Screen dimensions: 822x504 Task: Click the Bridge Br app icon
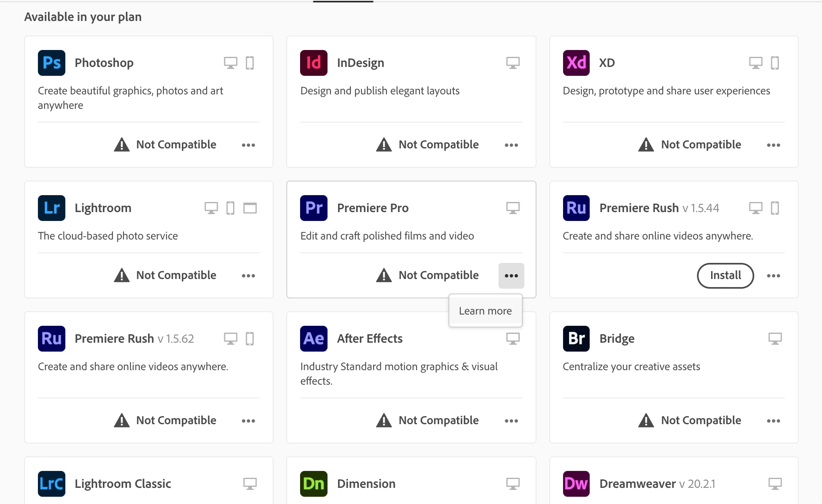(x=576, y=339)
